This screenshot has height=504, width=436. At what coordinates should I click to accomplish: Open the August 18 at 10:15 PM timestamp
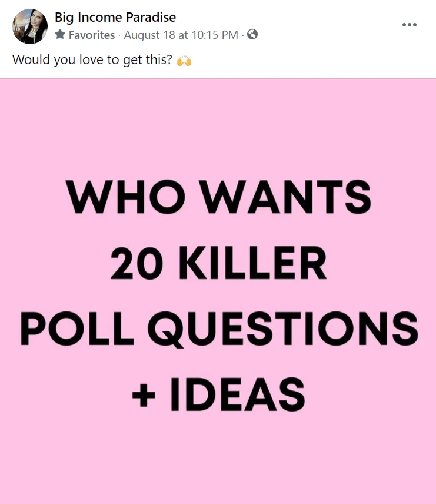click(181, 35)
